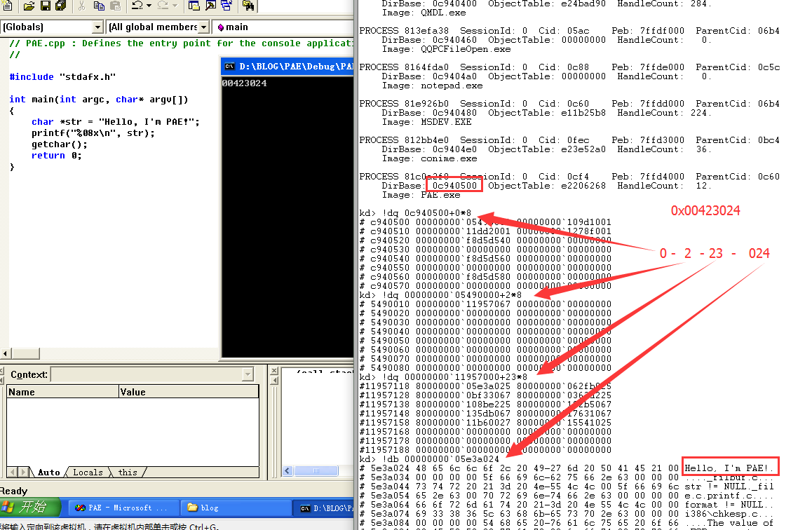
Task: Click the call stack pane scroll left arrow
Action: point(287,471)
